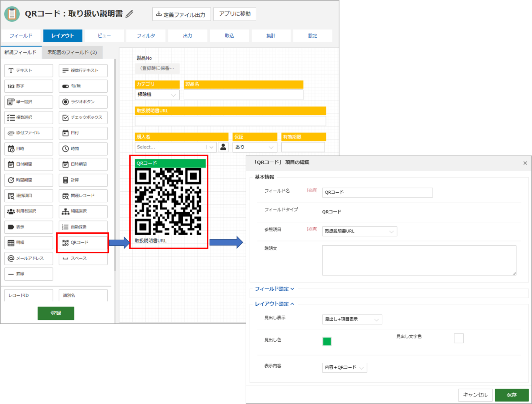Click the clipboard app icon in the header
The image size is (532, 404).
coord(12,14)
